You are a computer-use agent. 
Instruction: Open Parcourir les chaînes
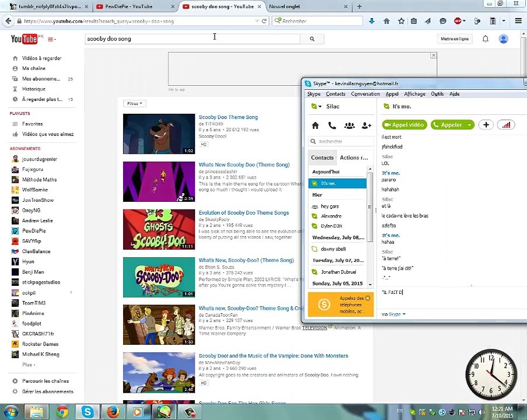pos(46,381)
